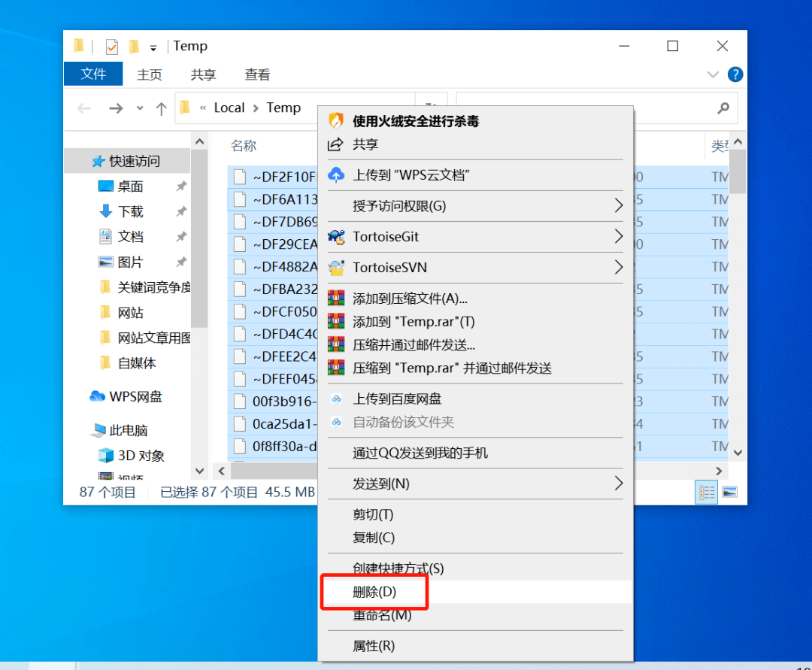Choose 复制(C) from context menu

[475, 538]
